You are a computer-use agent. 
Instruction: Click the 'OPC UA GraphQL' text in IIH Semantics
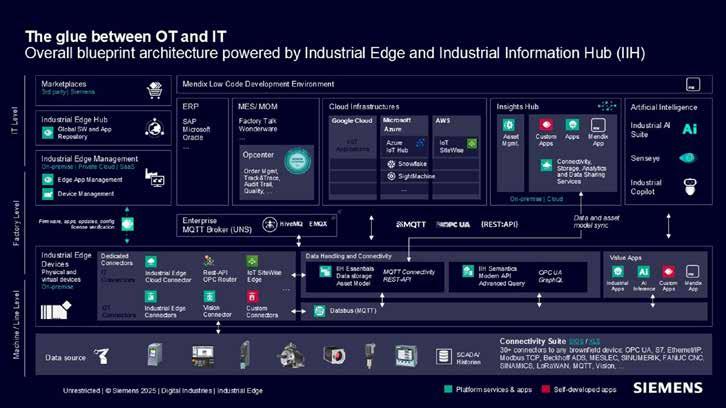pos(550,276)
